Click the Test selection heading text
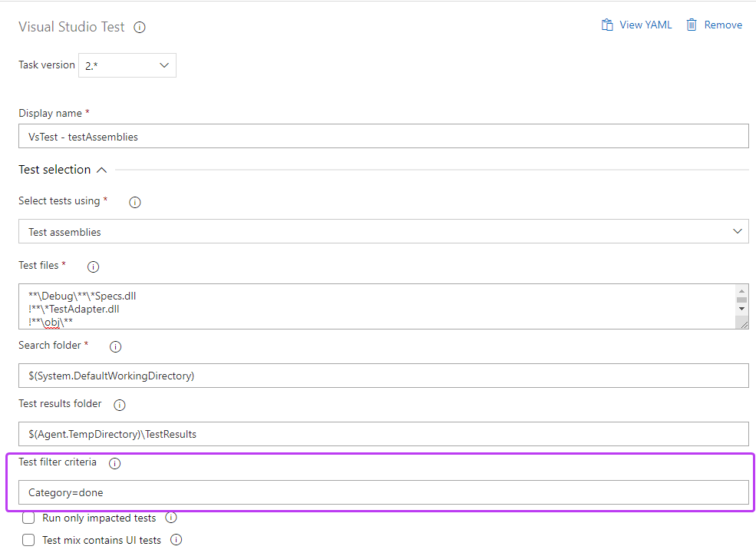 click(x=54, y=170)
